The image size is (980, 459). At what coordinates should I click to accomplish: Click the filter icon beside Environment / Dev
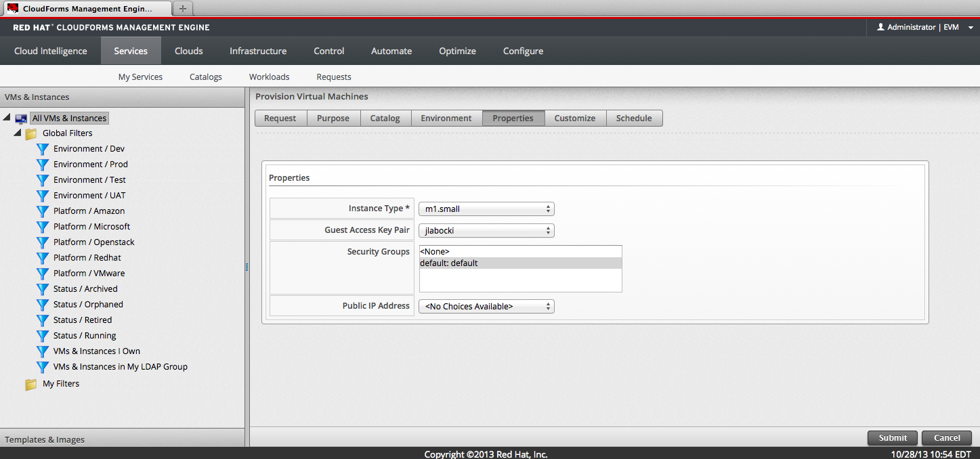coord(43,149)
